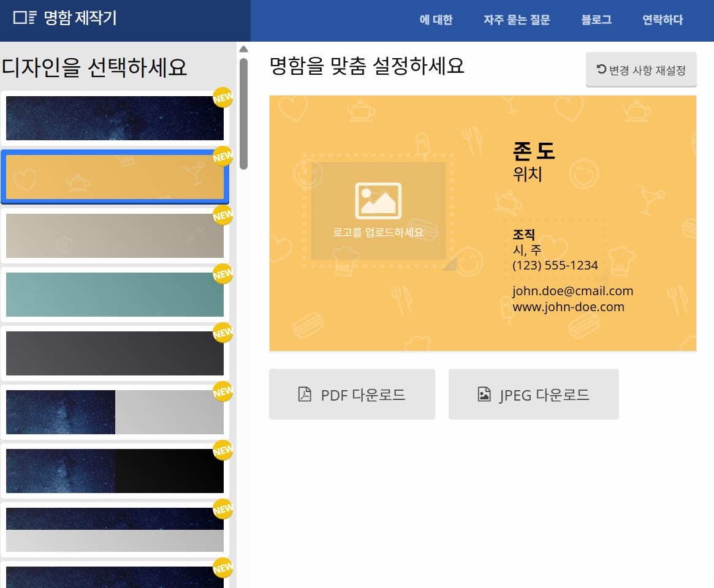Screen dimensions: 714x588
Task: Open the 연락하다 page
Action: [663, 20]
